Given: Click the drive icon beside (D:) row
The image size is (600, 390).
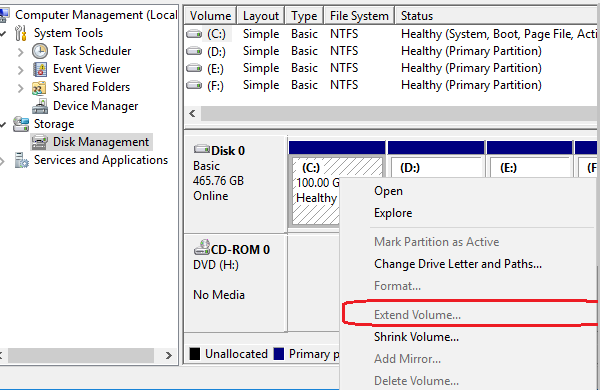Looking at the screenshot, I should pyautogui.click(x=194, y=51).
